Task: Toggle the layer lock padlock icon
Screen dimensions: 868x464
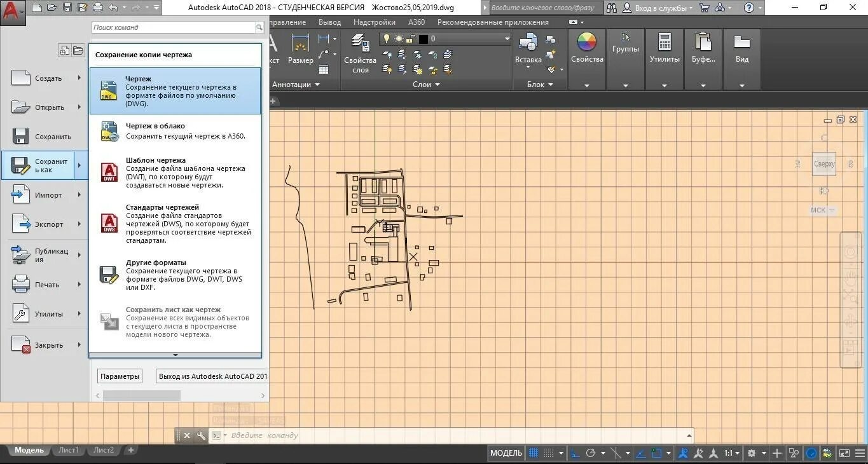Action: coord(411,39)
